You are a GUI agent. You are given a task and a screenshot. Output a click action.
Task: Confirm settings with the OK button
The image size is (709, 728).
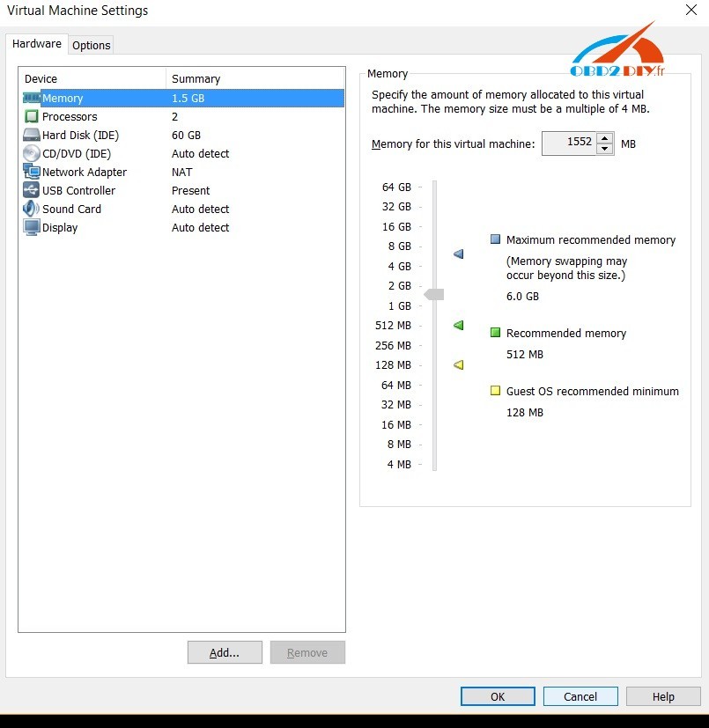pos(498,696)
